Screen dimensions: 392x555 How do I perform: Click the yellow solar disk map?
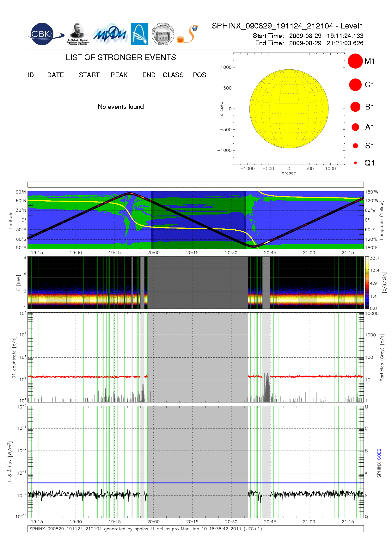point(289,109)
